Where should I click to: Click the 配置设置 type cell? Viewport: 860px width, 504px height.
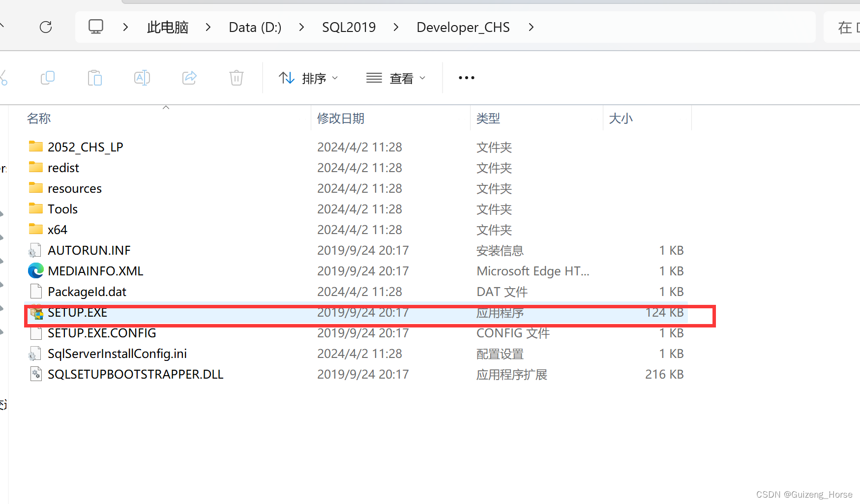(500, 354)
